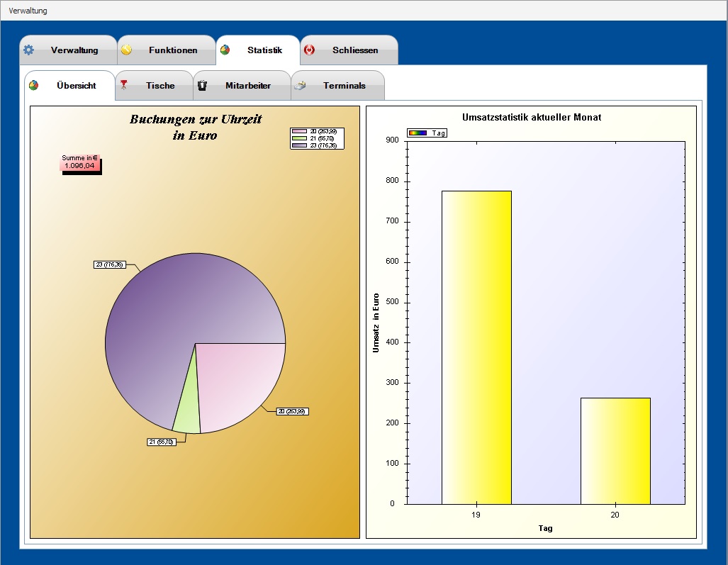Click the green pie slice for hour 21
Image resolution: width=728 pixels, height=565 pixels.
pos(187,411)
